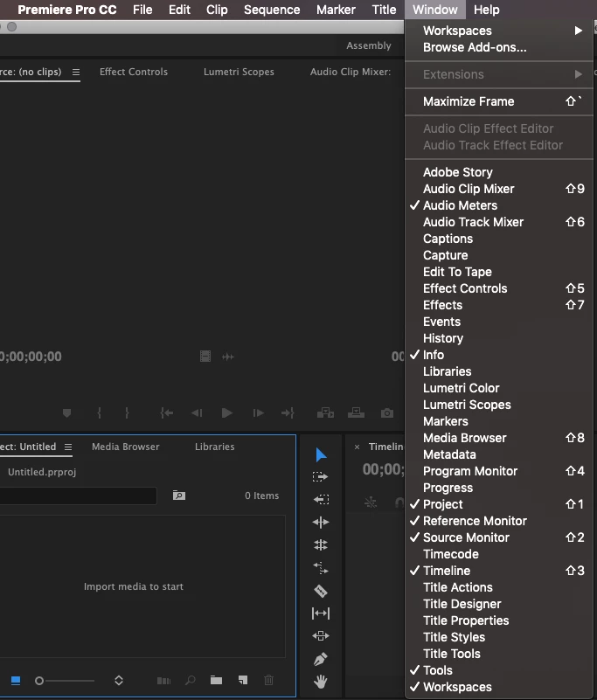Step back one frame in Source Monitor
The image size is (597, 700).
pos(197,413)
